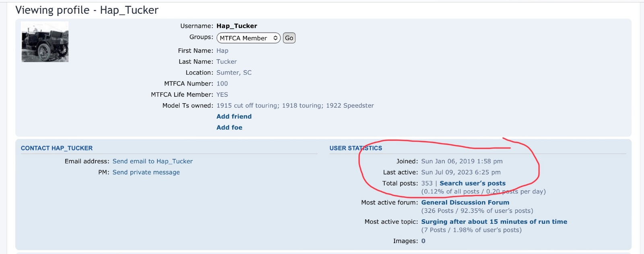This screenshot has width=644, height=254.
Task: Click the Images count link showing 0
Action: click(423, 241)
